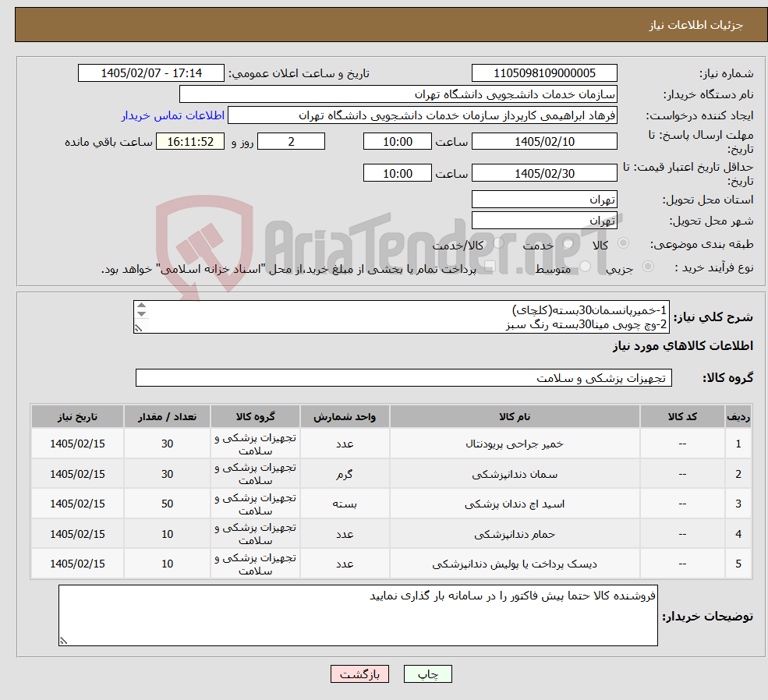Click the general description text area

point(401,317)
